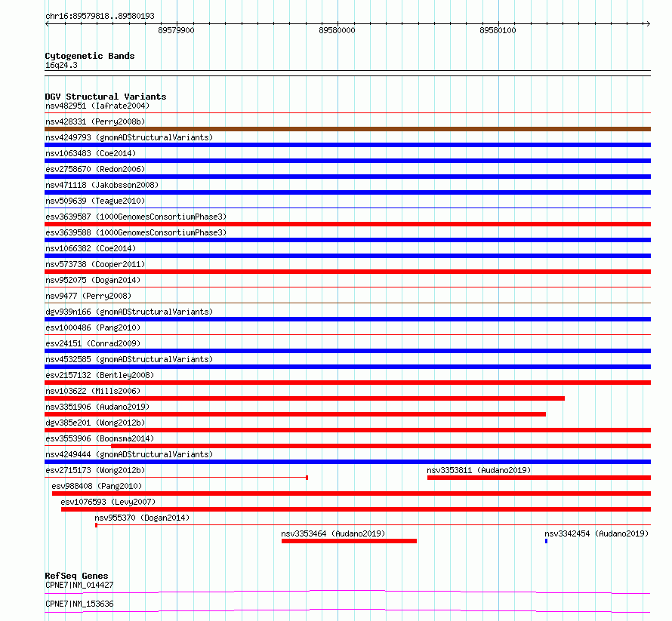This screenshot has height=621, width=672.
Task: Click the esv3553906 (Boomsma2014) label
Action: coord(100,438)
